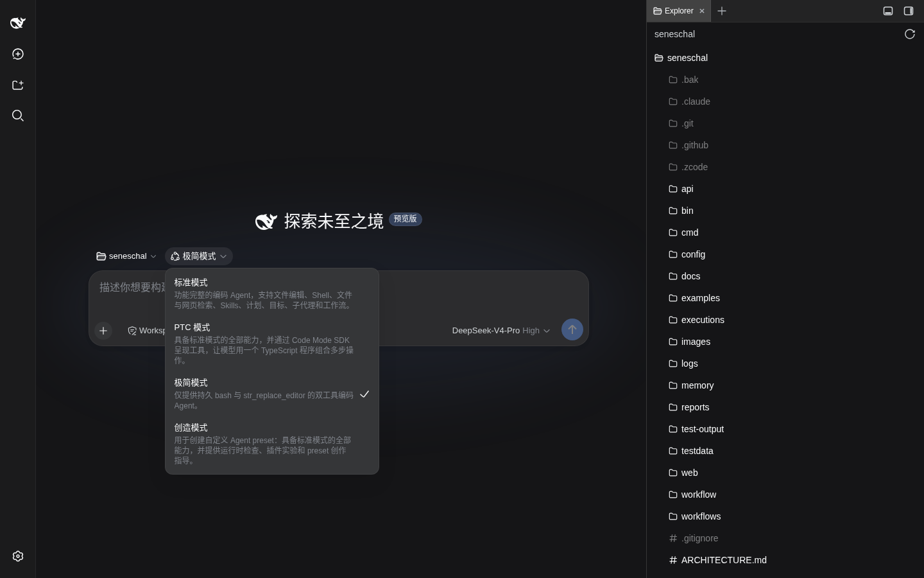Viewport: 924px width, 578px height.
Task: Send the message with arrow button
Action: 572,330
